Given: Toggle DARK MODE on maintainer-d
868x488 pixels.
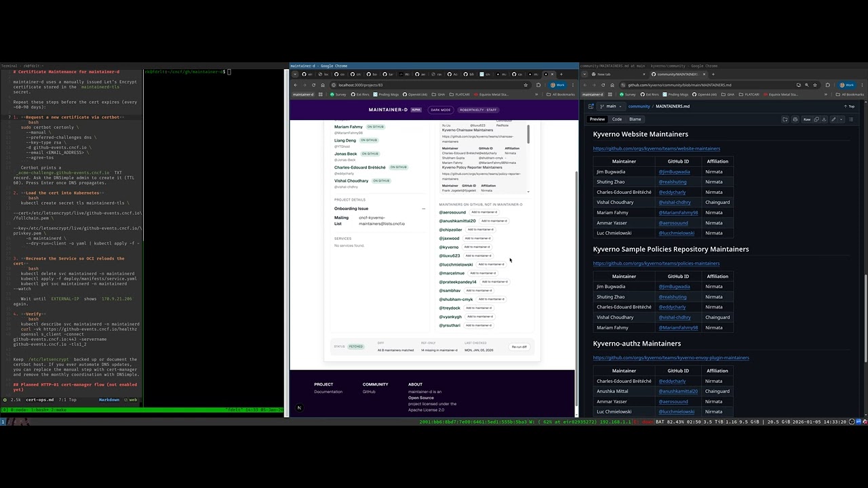Looking at the screenshot, I should tap(441, 110).
